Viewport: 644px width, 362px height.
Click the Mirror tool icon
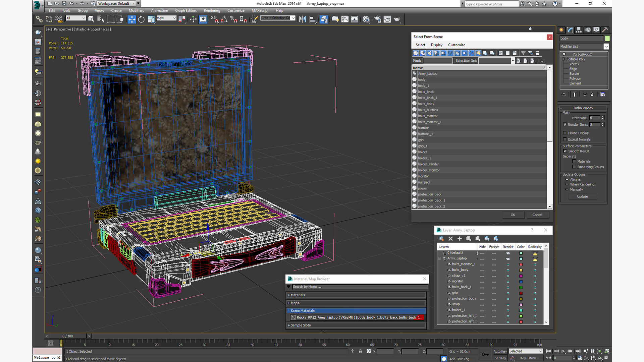302,19
